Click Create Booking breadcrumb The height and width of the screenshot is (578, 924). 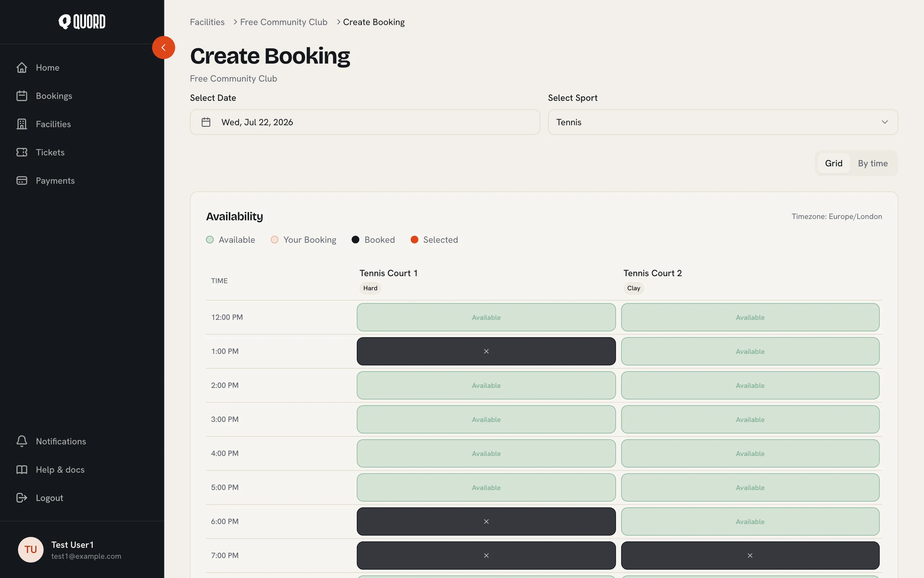pos(374,22)
